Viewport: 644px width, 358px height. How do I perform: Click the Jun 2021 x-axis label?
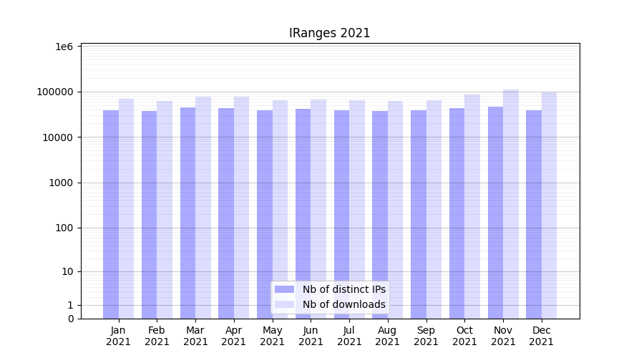pos(311,336)
